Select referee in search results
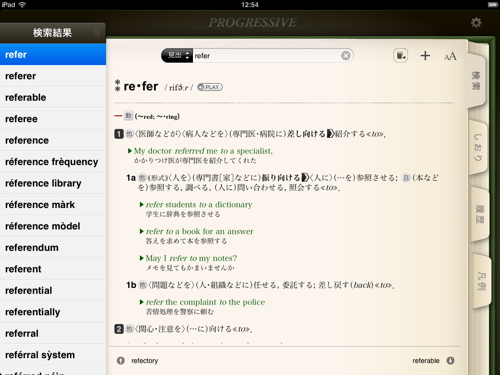The image size is (500, 375). (53, 119)
